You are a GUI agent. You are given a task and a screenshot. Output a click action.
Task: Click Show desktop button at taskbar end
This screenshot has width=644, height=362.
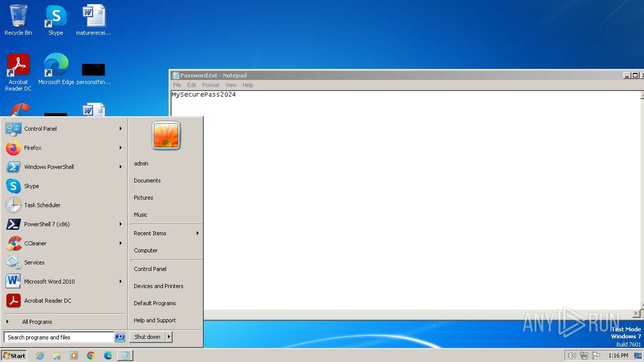638,355
